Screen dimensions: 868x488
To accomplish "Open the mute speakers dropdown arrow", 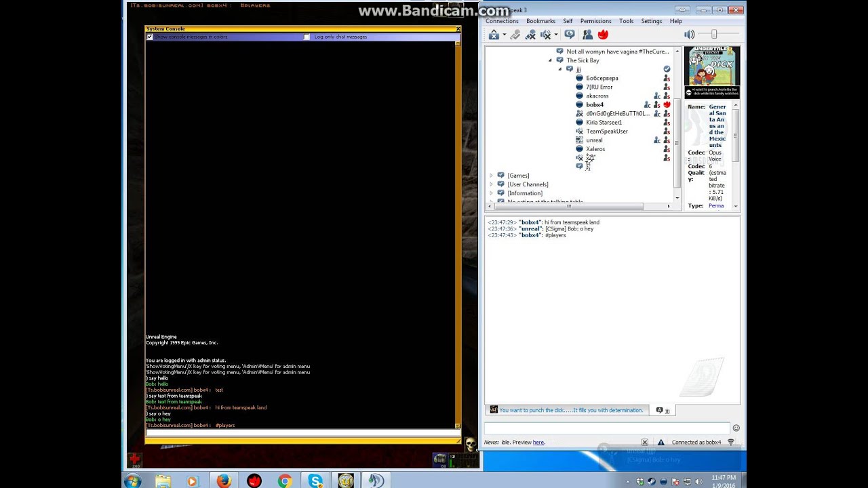I will (x=555, y=35).
